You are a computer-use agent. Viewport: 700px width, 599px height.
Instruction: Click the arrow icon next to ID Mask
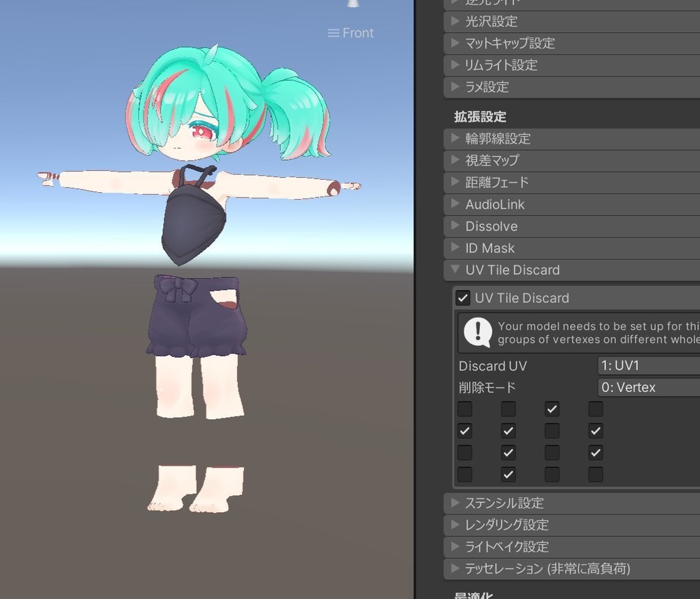coord(455,248)
